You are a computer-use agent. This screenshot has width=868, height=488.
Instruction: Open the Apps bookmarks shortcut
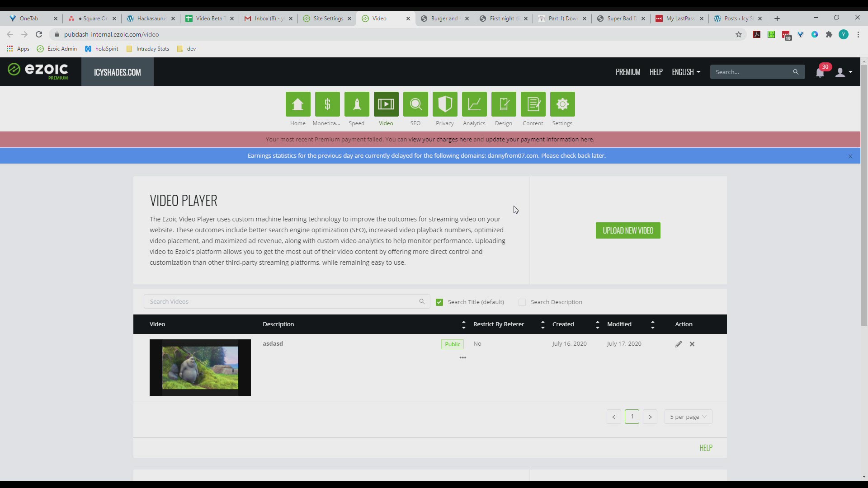(18, 49)
